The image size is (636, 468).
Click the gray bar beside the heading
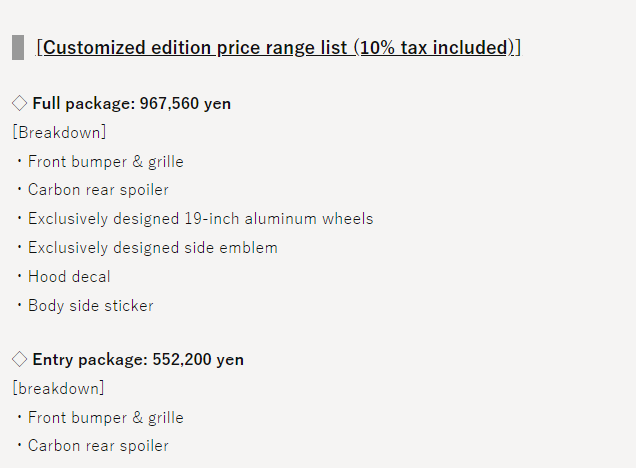point(18,47)
